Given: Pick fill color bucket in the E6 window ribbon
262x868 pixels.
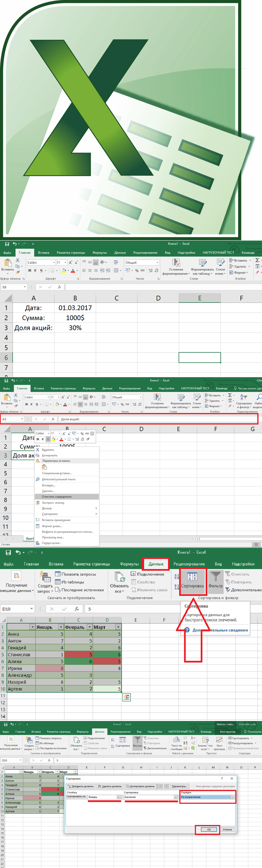Looking at the screenshot, I should (x=64, y=270).
